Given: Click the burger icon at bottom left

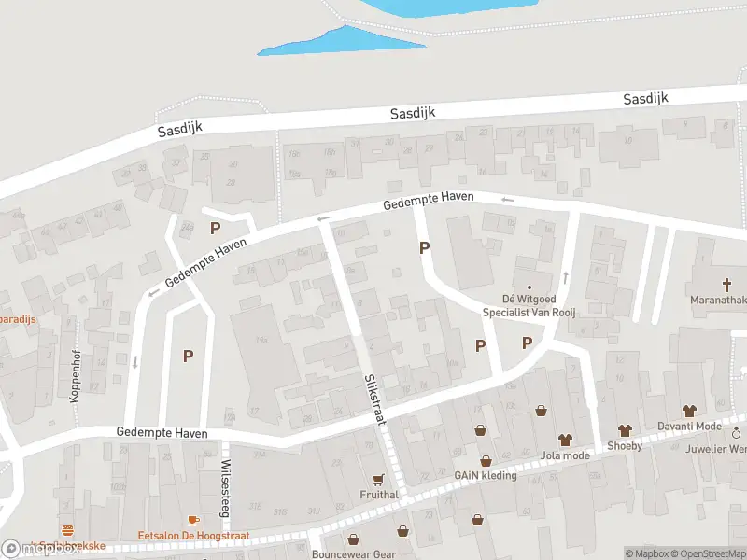Looking at the screenshot, I should click(x=67, y=529).
